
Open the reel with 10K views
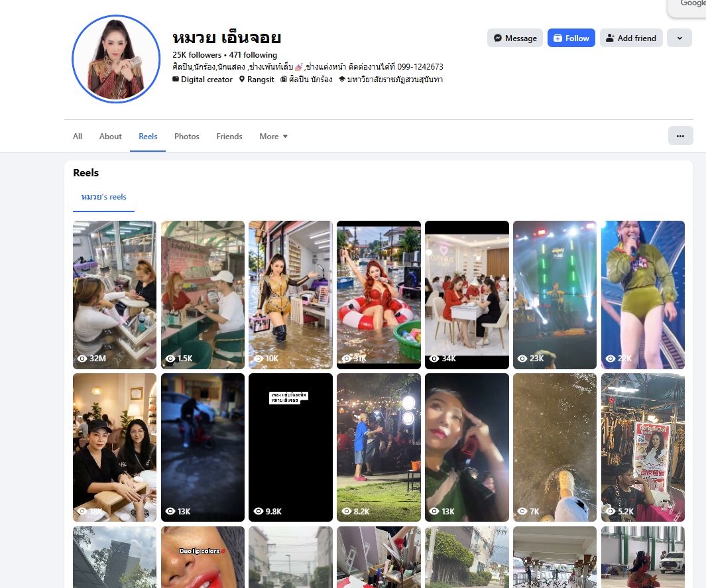(290, 295)
